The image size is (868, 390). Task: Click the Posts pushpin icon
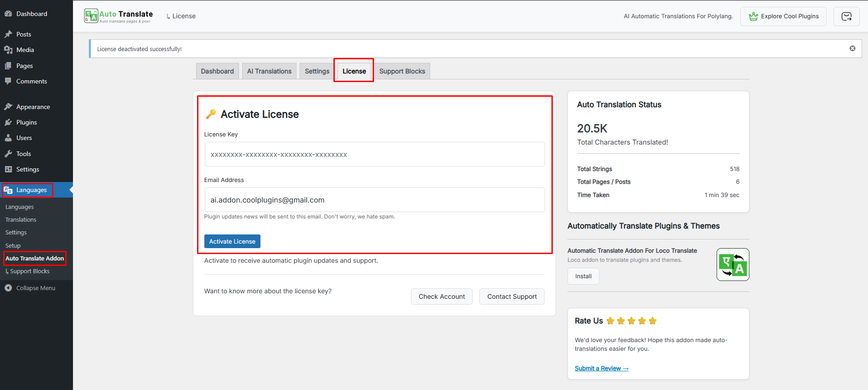(x=8, y=34)
